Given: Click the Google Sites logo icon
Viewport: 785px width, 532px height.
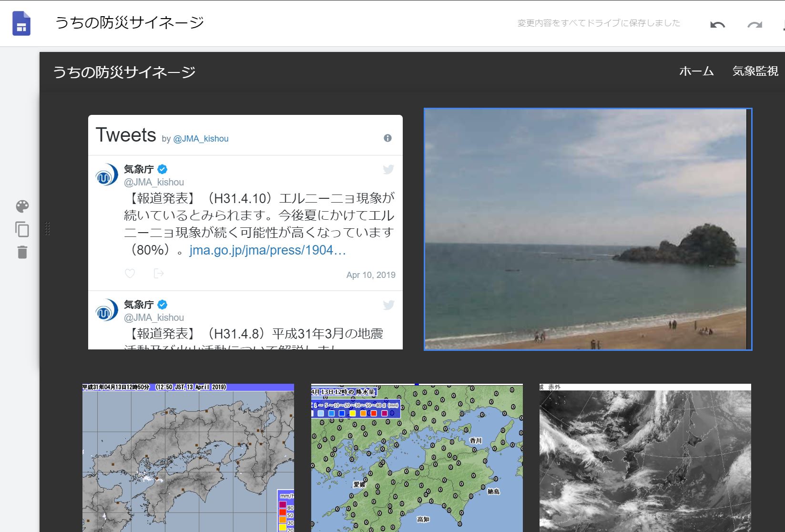Looking at the screenshot, I should [x=21, y=23].
